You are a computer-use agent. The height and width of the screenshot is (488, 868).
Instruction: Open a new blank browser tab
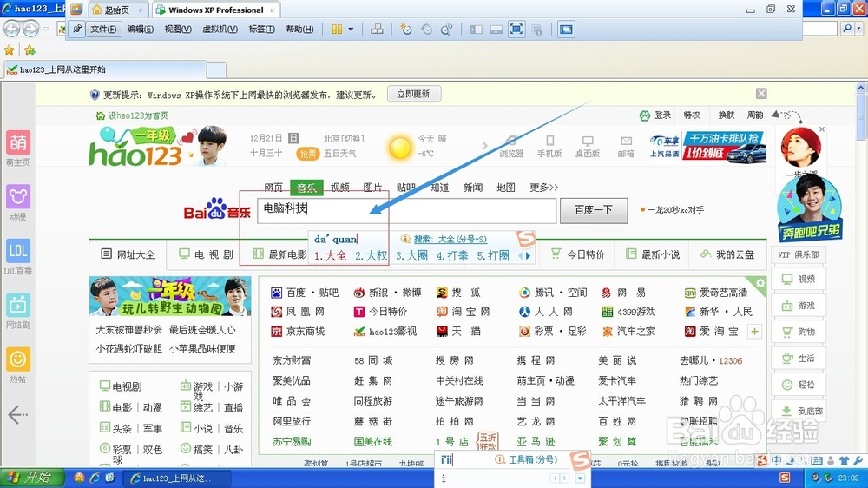point(216,70)
